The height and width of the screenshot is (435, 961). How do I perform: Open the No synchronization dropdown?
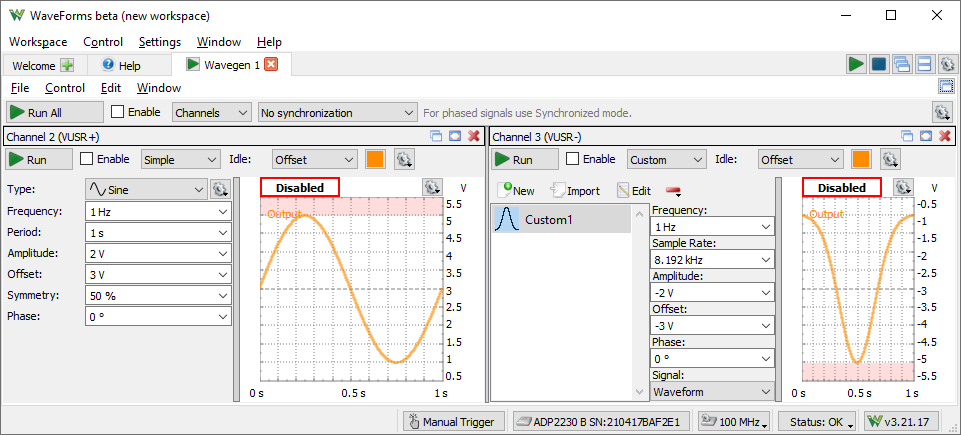(x=337, y=113)
